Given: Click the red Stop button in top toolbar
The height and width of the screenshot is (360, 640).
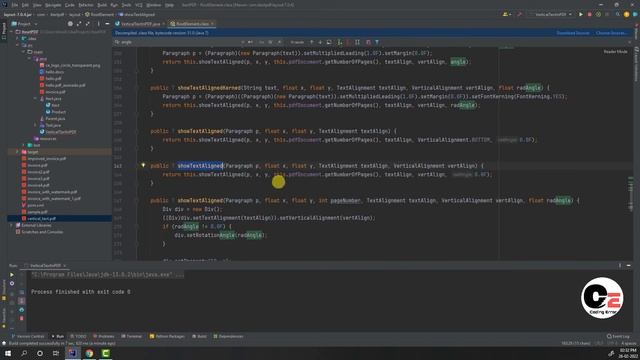Looking at the screenshot, I should click(x=589, y=14).
